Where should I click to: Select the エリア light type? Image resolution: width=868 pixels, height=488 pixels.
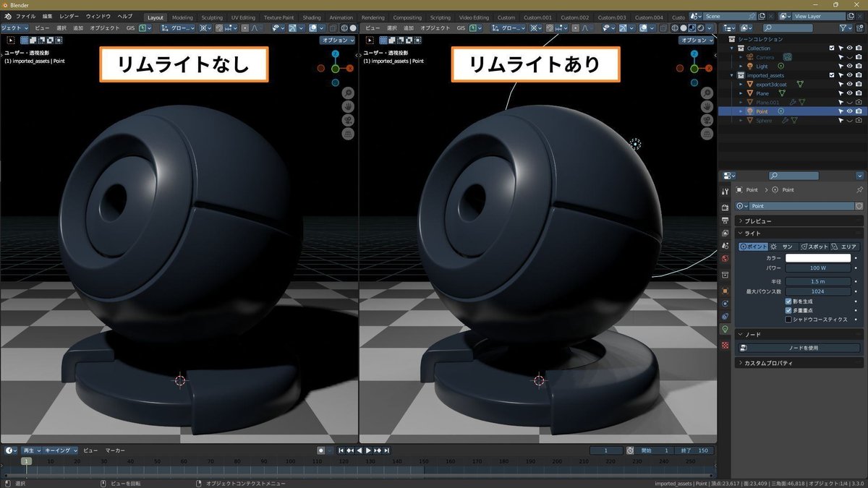pos(844,247)
